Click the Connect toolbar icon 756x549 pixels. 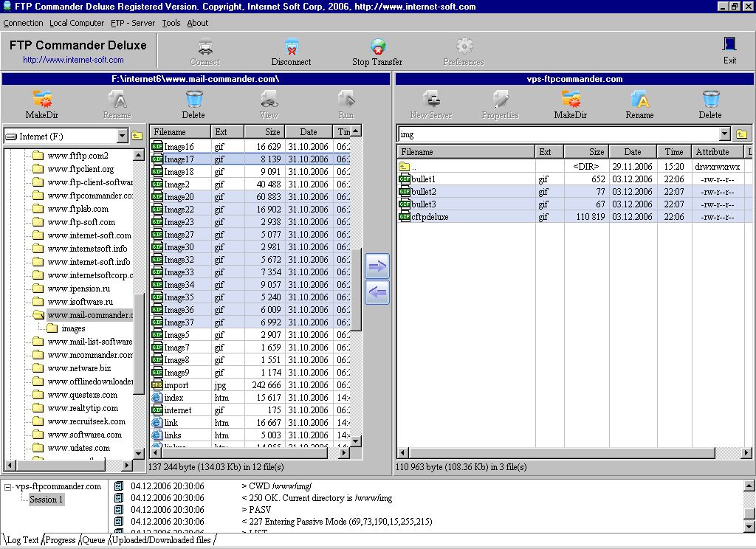pyautogui.click(x=205, y=50)
